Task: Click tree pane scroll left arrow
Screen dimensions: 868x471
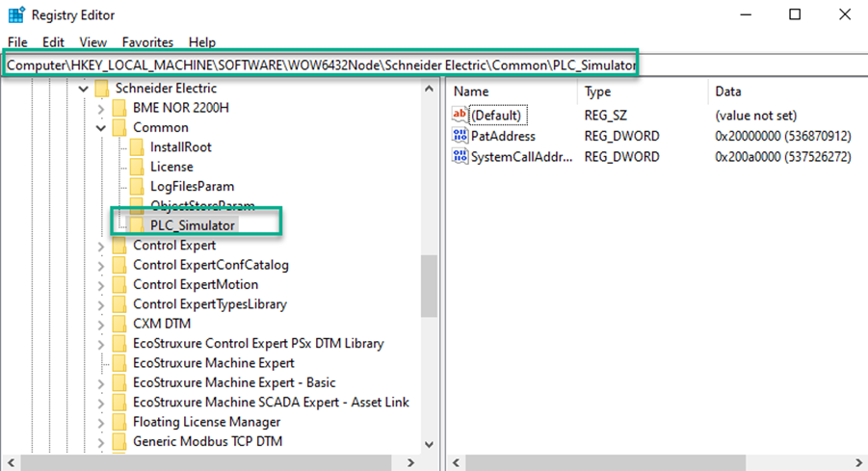Action: [x=11, y=462]
